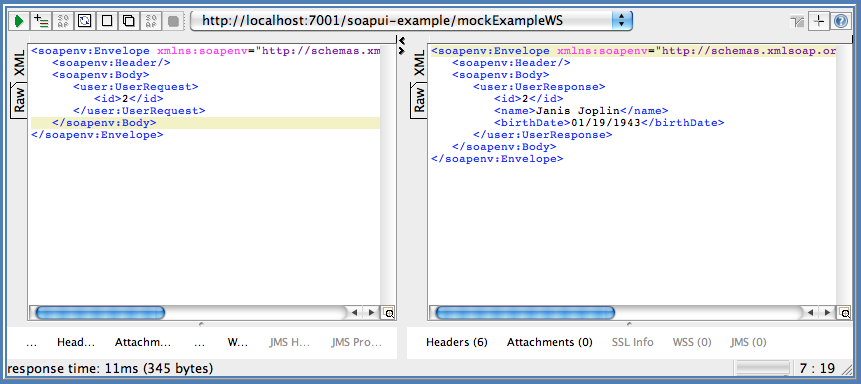Click the status bar progress bar
The image size is (861, 384).
(762, 368)
